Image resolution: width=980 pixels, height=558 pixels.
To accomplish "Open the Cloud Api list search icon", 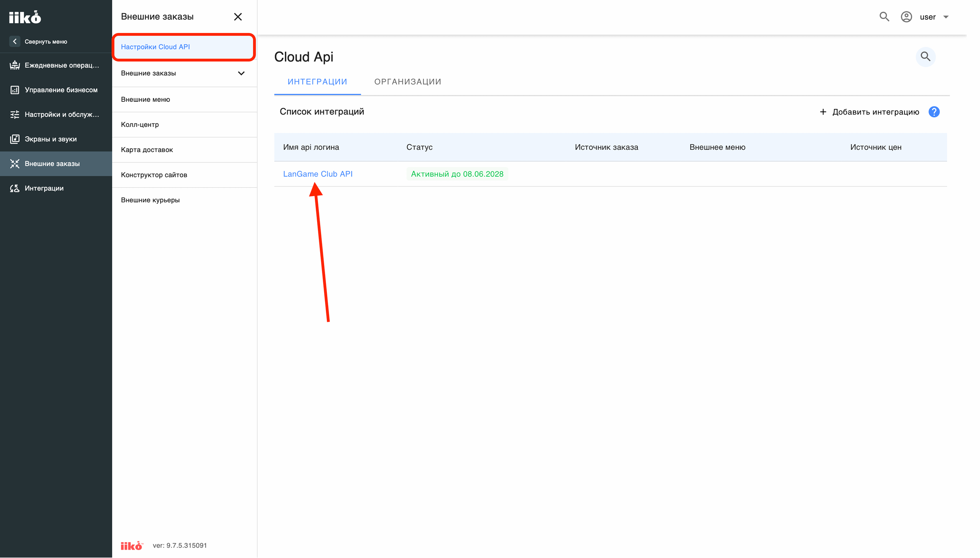I will click(x=925, y=57).
